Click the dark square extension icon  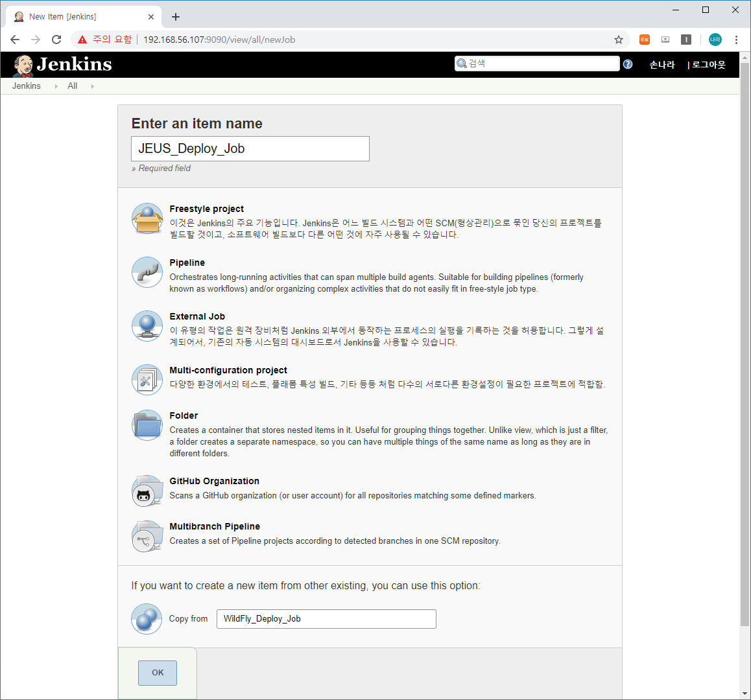[686, 40]
